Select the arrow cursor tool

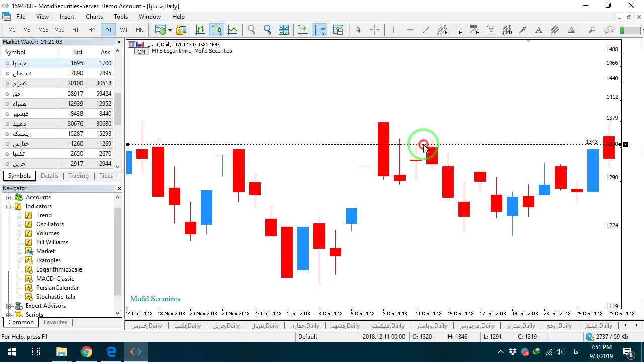point(358,30)
